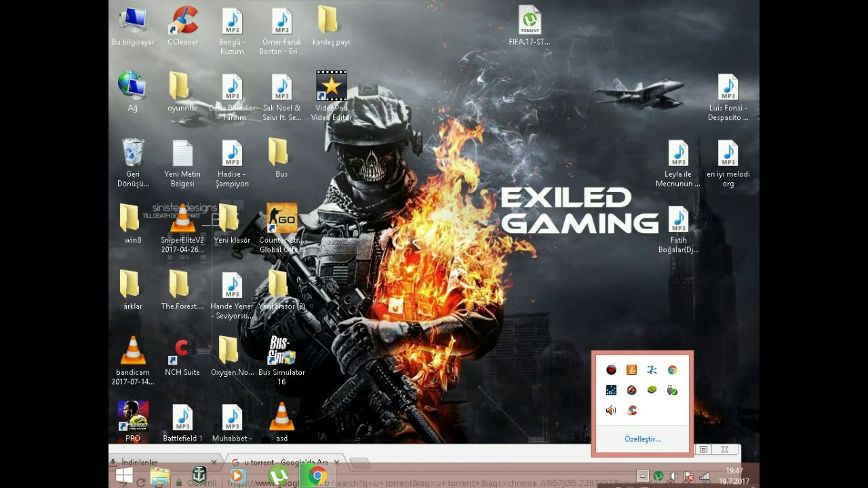Open World of Warships taskbar icon
Screen dimensions: 868x488
[x=199, y=476]
